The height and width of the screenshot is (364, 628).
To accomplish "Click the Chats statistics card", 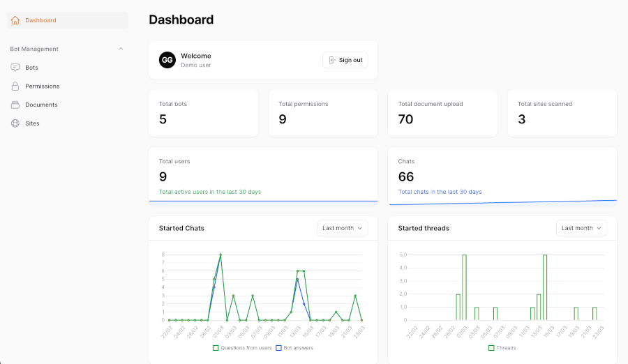I will 502,176.
